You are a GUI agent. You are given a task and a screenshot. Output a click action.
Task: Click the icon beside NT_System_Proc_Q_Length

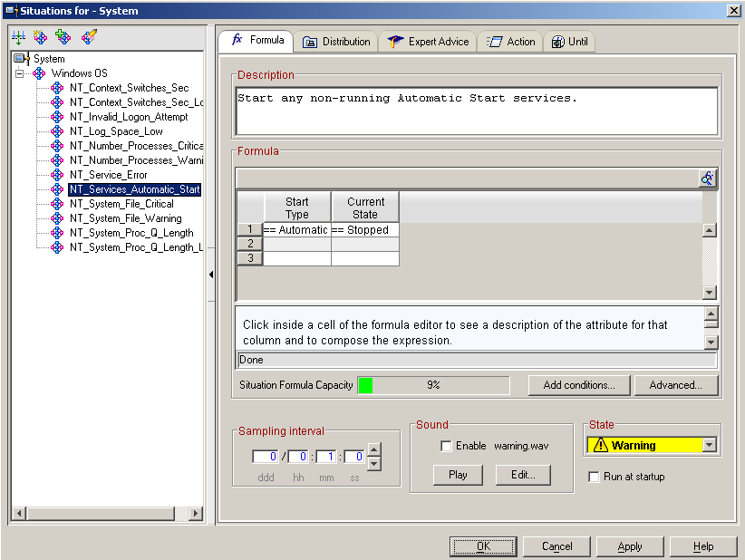57,233
